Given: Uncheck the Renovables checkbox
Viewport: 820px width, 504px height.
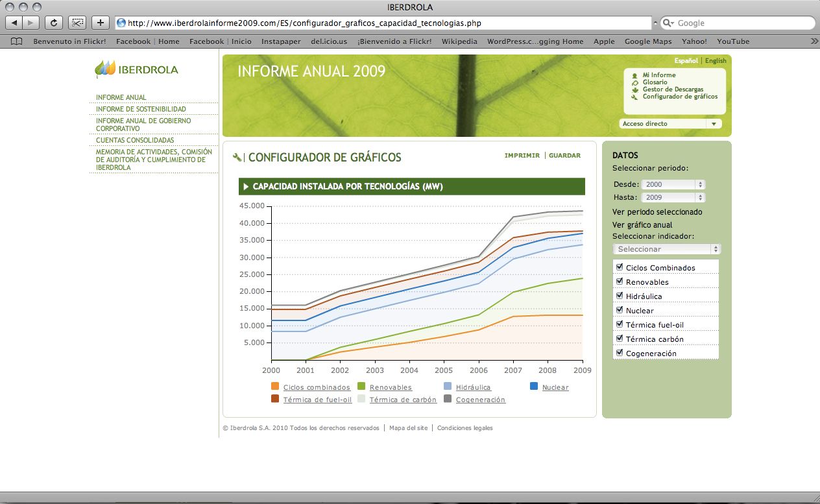Looking at the screenshot, I should click(x=620, y=282).
